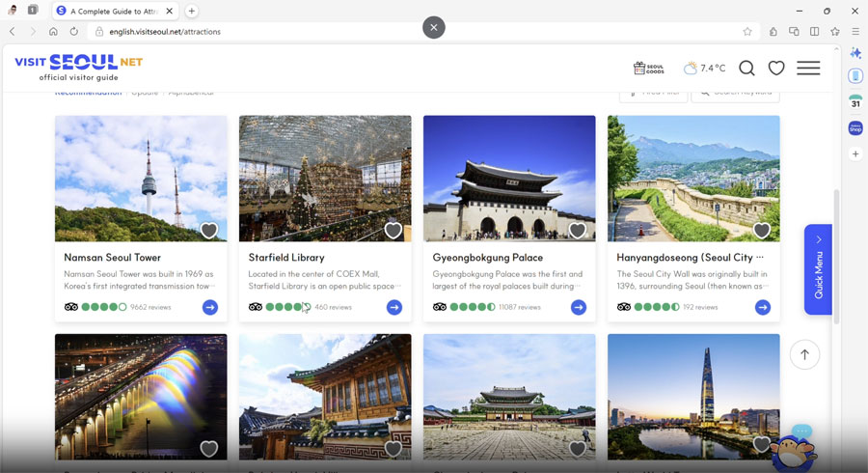
Task: Click the weather temperature 7.4°C indicator
Action: click(x=704, y=69)
